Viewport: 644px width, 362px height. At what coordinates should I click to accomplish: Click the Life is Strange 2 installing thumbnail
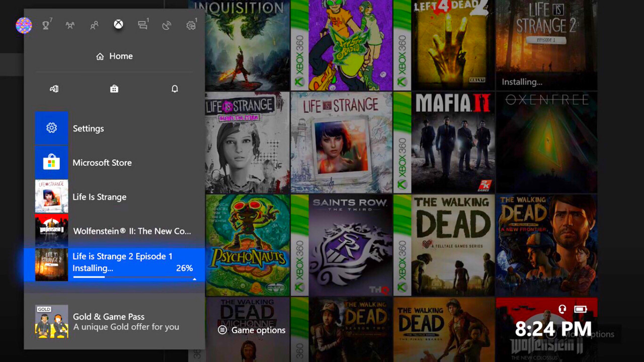point(51,264)
